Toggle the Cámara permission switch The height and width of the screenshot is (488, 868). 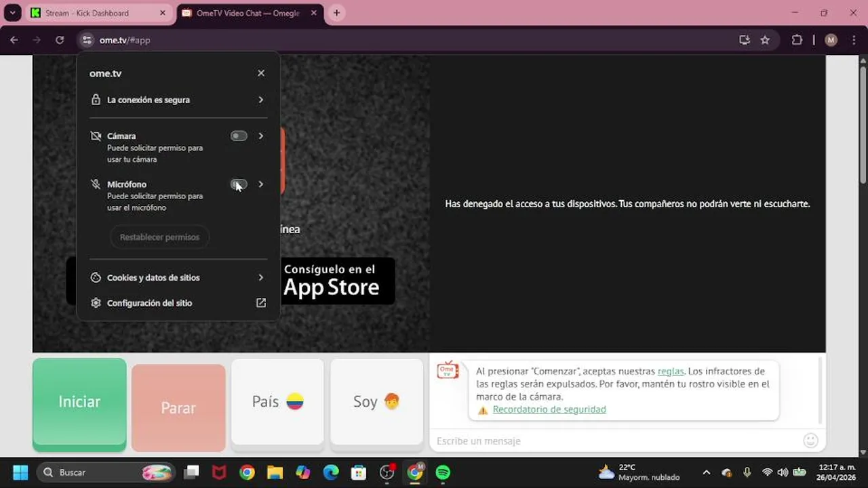pyautogui.click(x=239, y=136)
